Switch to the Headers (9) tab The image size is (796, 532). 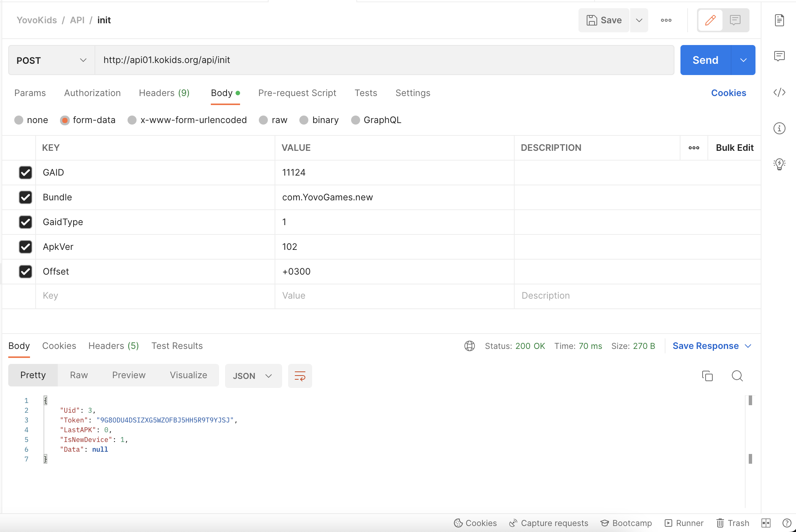pos(164,93)
